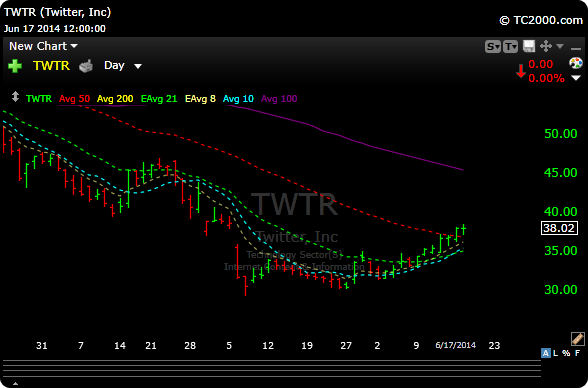Click the yellow TWTR symbol in toolbar

51,66
